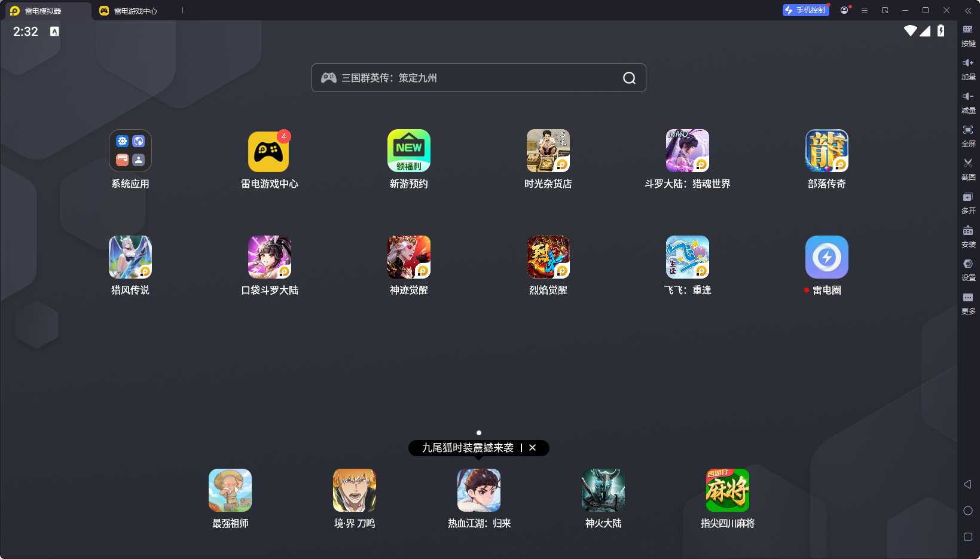Open the 神迹觉醒 game

(x=409, y=257)
